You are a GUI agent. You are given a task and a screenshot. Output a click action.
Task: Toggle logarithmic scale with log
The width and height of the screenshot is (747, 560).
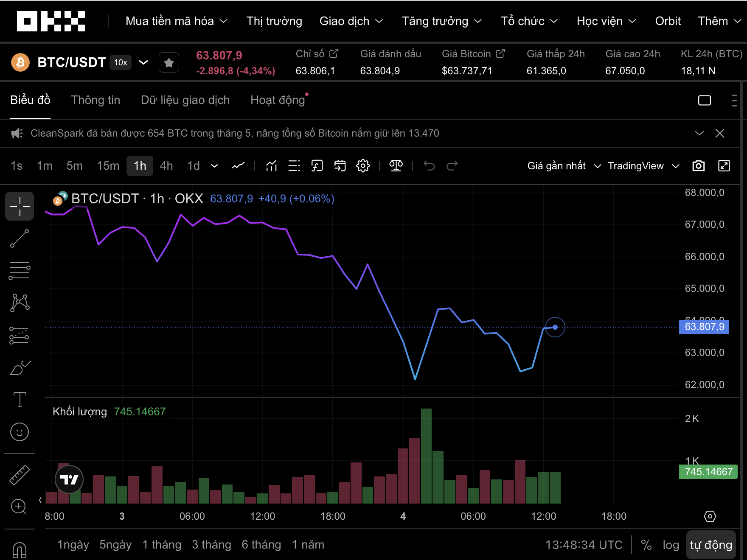(671, 545)
